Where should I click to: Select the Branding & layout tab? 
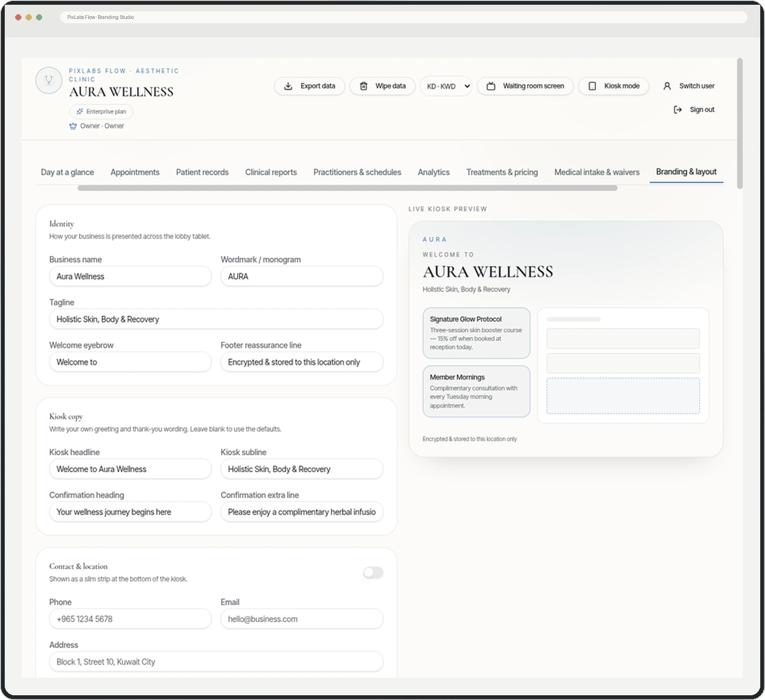(686, 172)
